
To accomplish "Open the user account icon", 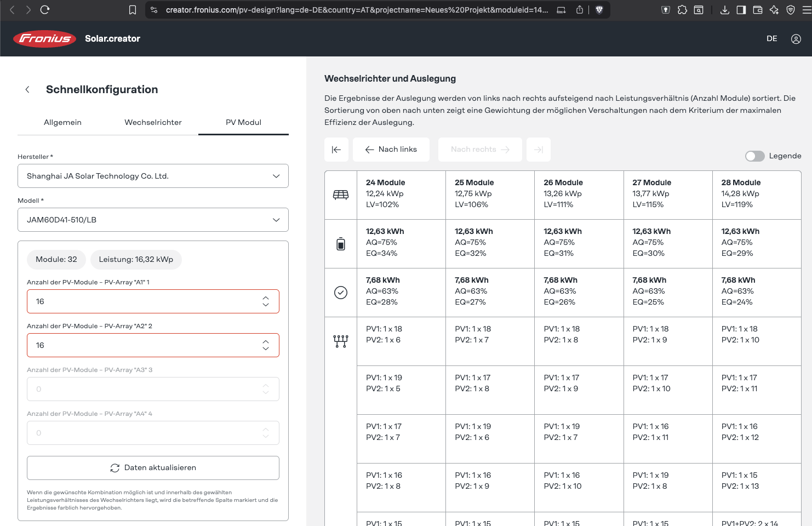I will (x=796, y=39).
